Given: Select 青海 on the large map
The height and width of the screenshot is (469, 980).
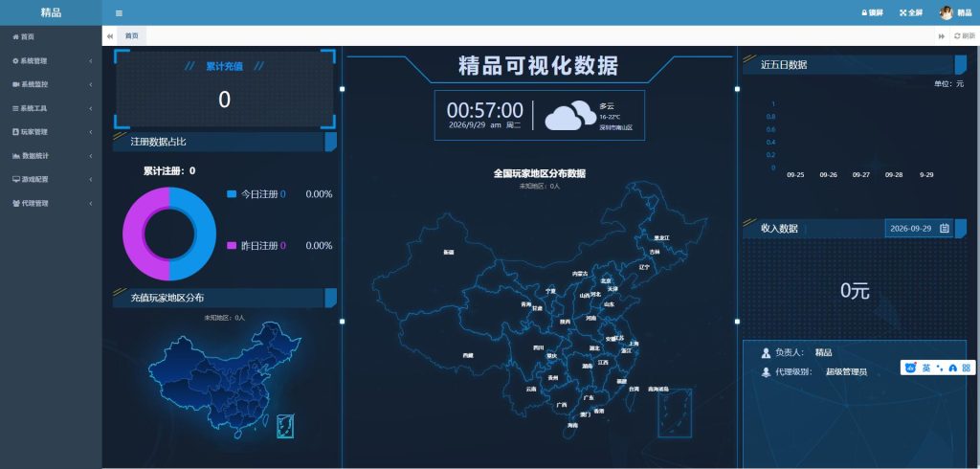Looking at the screenshot, I should coord(525,304).
